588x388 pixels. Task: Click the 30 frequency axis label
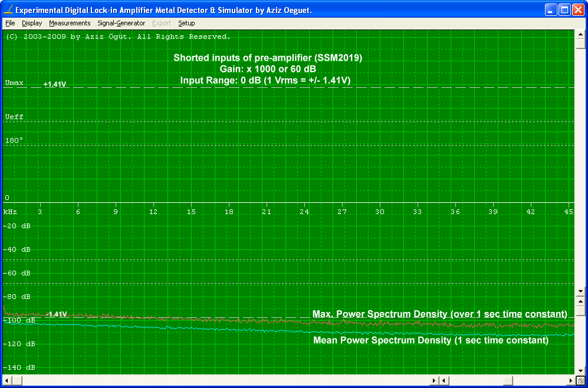380,212
